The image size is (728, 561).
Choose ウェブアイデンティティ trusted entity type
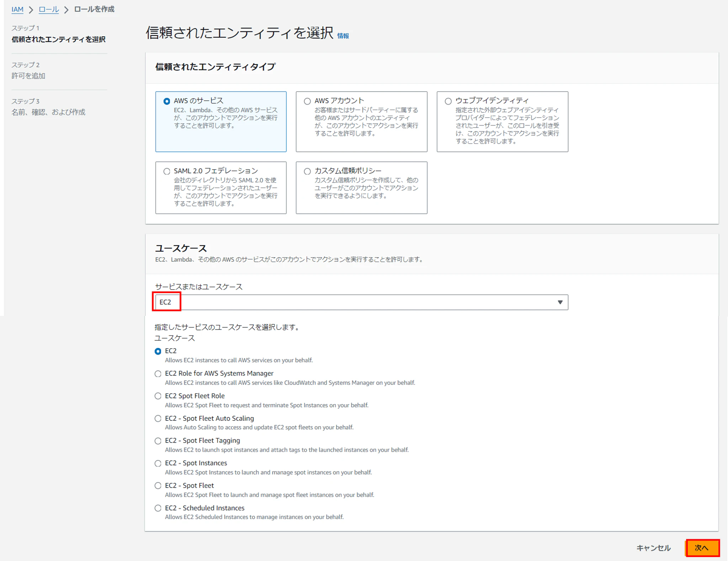pyautogui.click(x=448, y=101)
